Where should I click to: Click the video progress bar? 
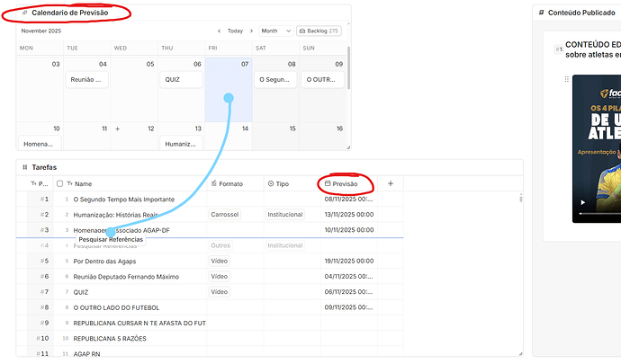point(600,214)
